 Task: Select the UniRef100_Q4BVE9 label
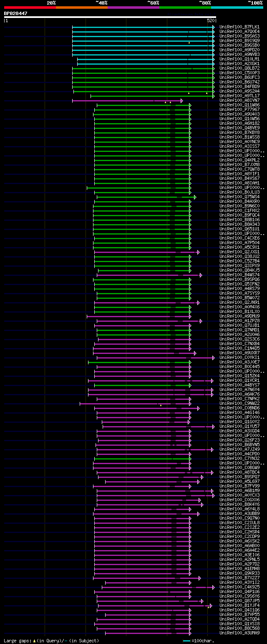pyautogui.click(x=239, y=128)
